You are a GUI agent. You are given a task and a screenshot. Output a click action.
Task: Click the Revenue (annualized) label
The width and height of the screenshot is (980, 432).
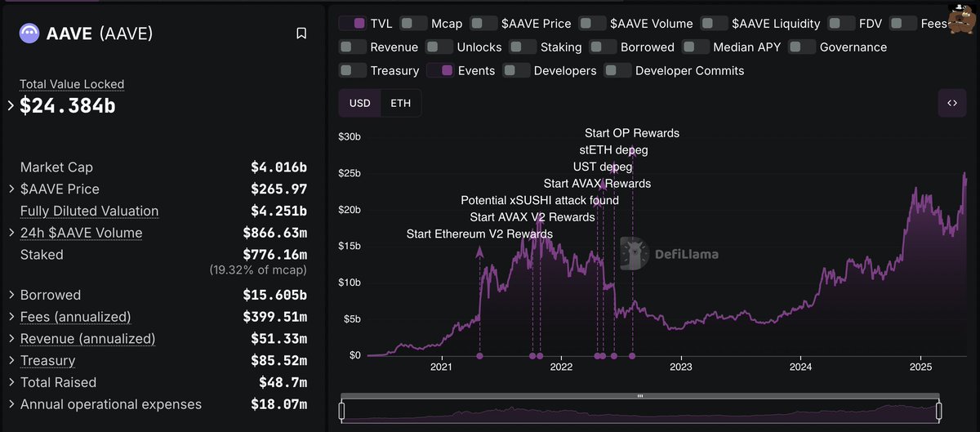(87, 339)
